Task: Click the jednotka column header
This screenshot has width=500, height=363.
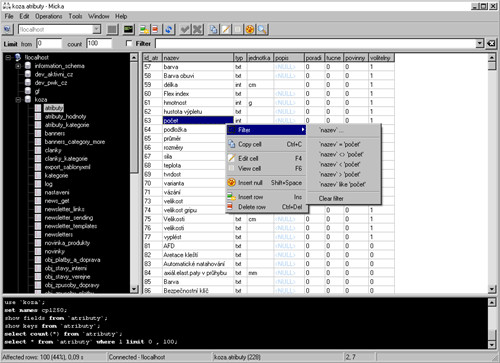Action: click(x=260, y=58)
